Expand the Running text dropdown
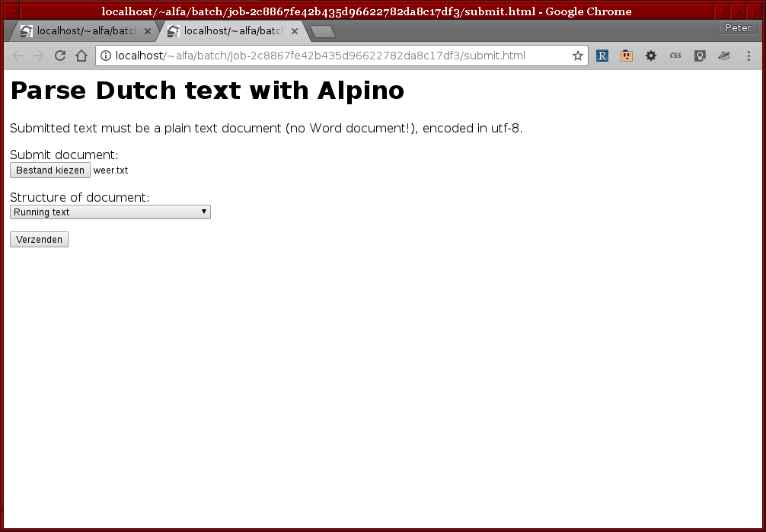The width and height of the screenshot is (766, 532). (110, 212)
